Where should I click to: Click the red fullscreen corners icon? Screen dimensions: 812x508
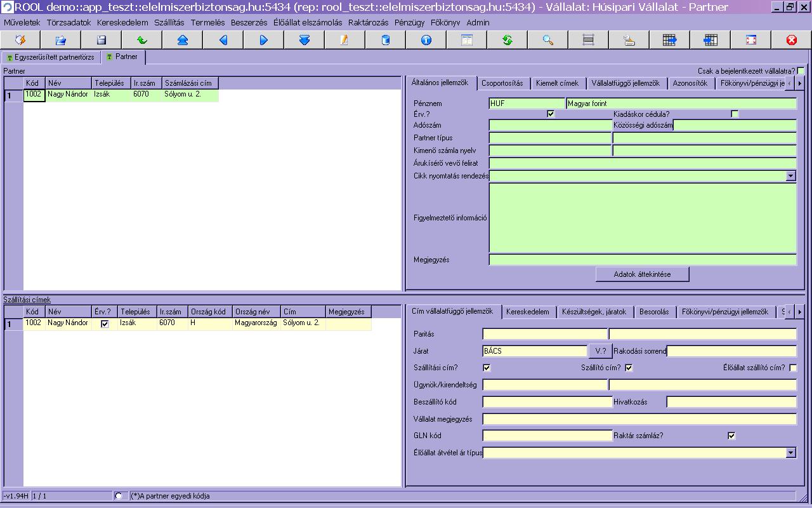coord(750,40)
